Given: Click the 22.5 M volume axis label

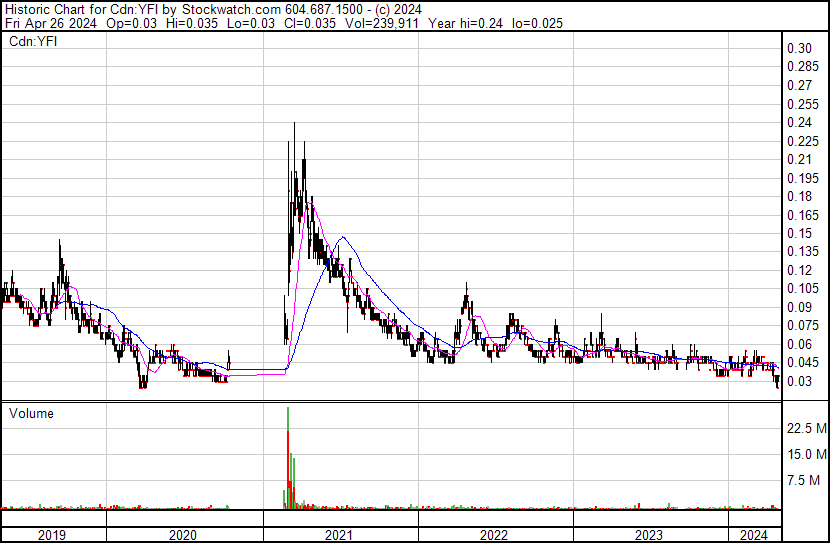Looking at the screenshot, I should [807, 428].
